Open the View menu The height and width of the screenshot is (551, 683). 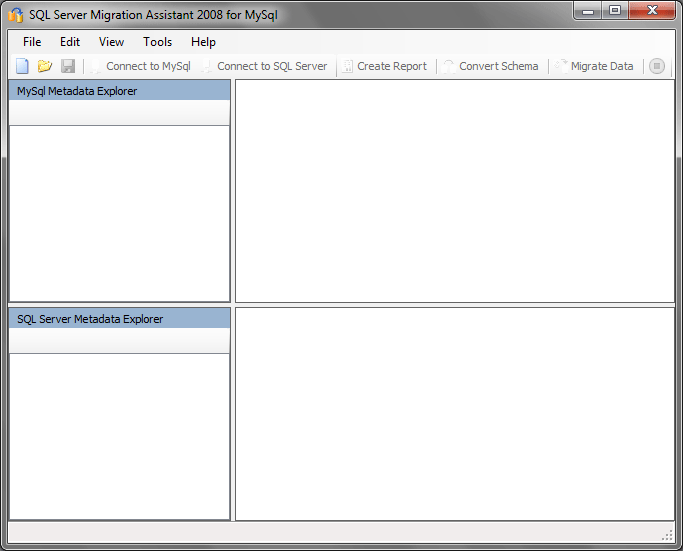click(111, 42)
